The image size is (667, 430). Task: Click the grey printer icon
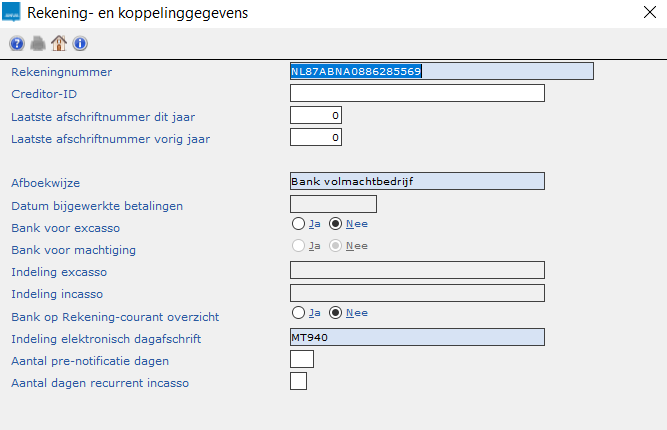click(37, 43)
